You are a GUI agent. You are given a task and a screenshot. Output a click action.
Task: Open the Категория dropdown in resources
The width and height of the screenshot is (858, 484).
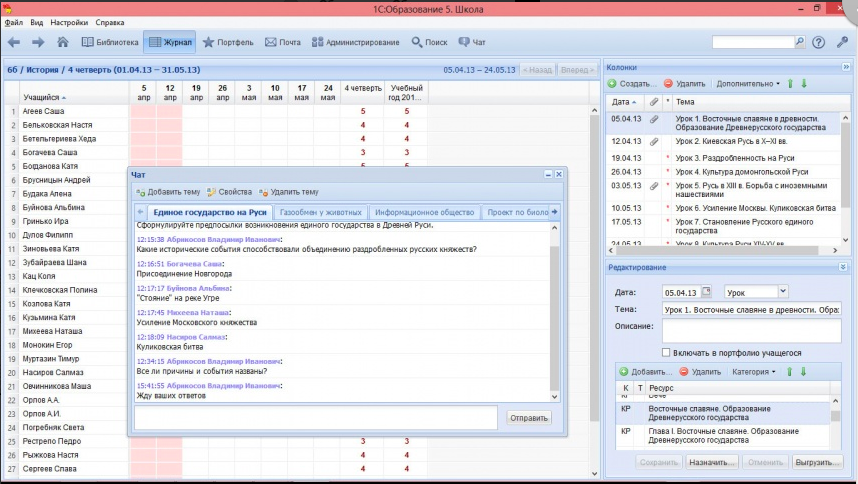tap(753, 371)
